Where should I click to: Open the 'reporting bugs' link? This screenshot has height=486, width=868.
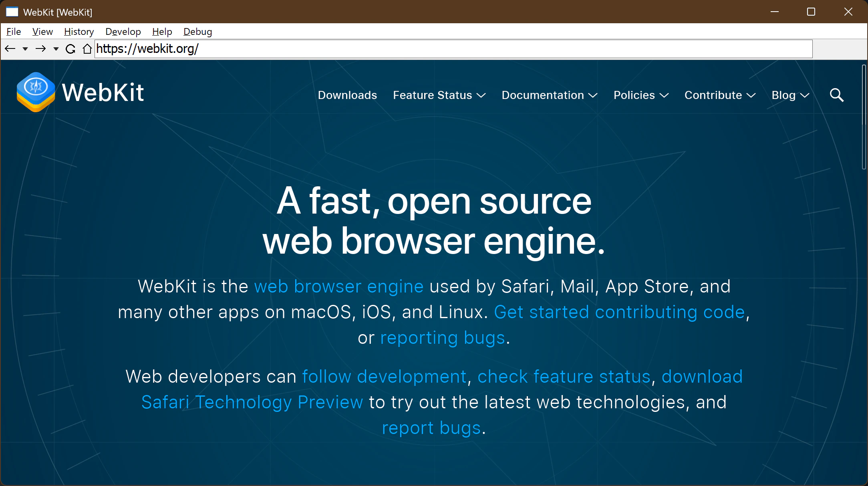point(443,338)
